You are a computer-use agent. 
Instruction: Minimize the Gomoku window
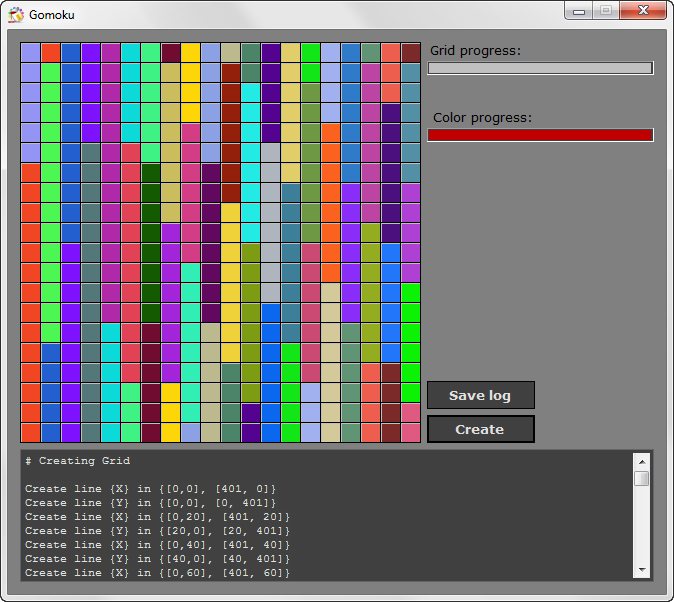[x=579, y=10]
